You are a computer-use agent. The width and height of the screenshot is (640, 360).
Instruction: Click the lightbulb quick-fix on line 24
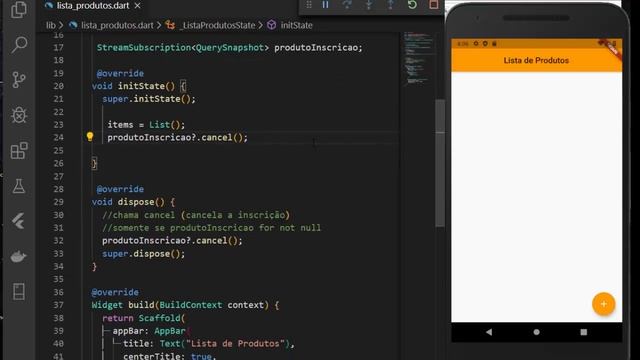[x=90, y=137]
